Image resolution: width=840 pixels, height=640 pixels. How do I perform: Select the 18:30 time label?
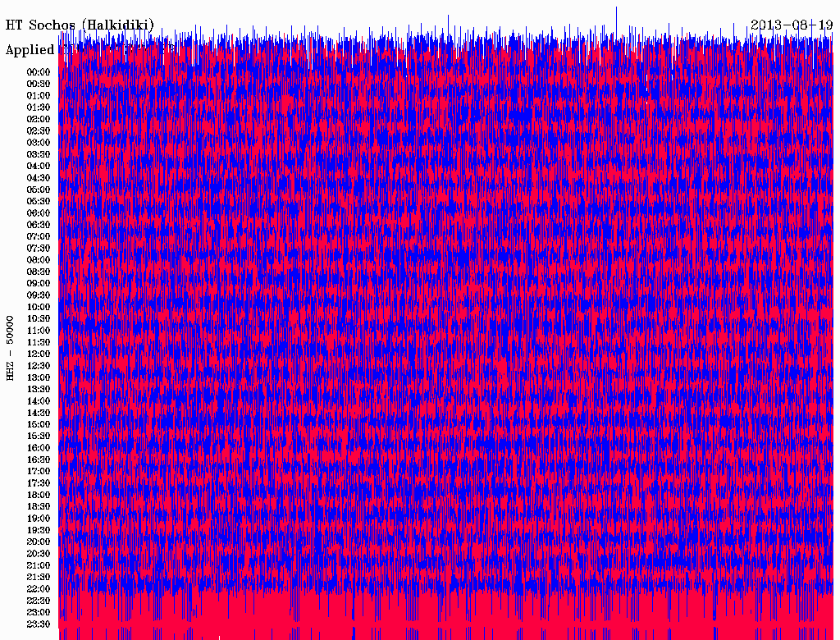click(38, 507)
